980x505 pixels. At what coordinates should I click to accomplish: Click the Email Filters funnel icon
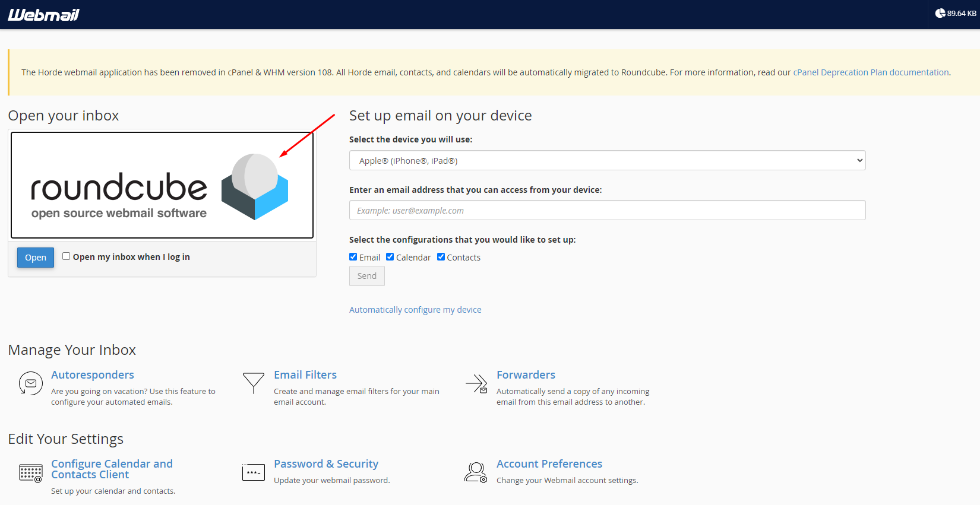click(x=254, y=383)
